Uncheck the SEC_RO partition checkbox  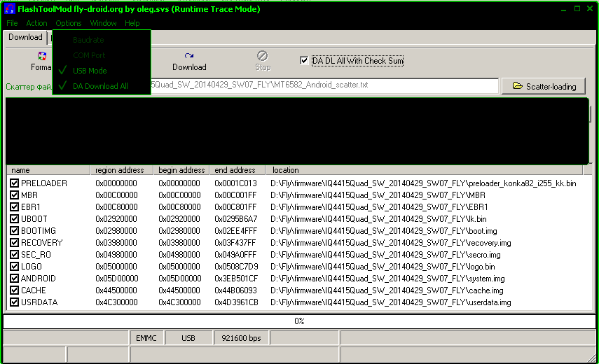(x=14, y=254)
